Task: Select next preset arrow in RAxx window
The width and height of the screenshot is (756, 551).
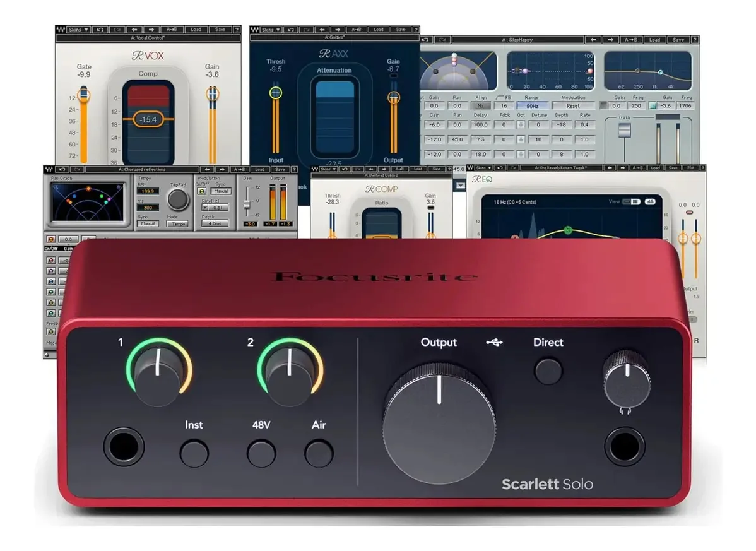Action: coord(338,30)
